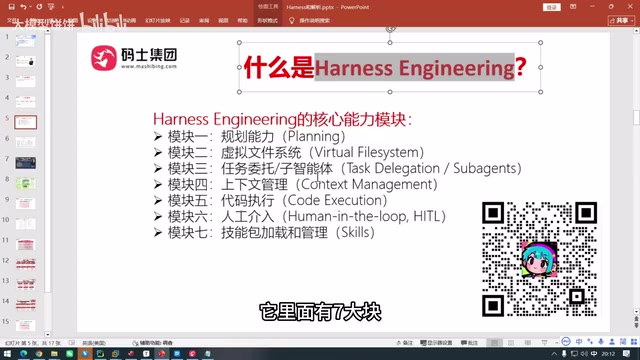
Task: Click the lightbulb Tell Me search icon
Action: click(291, 20)
